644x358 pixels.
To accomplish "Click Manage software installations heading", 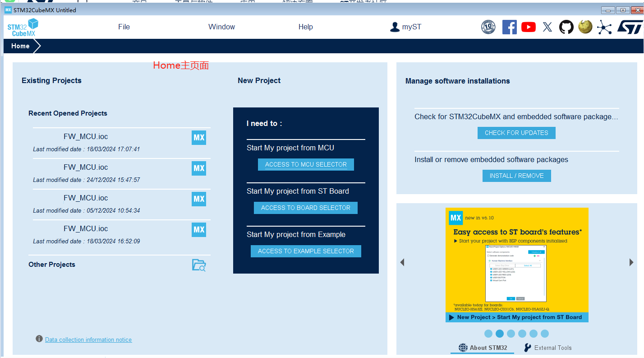I will [458, 81].
